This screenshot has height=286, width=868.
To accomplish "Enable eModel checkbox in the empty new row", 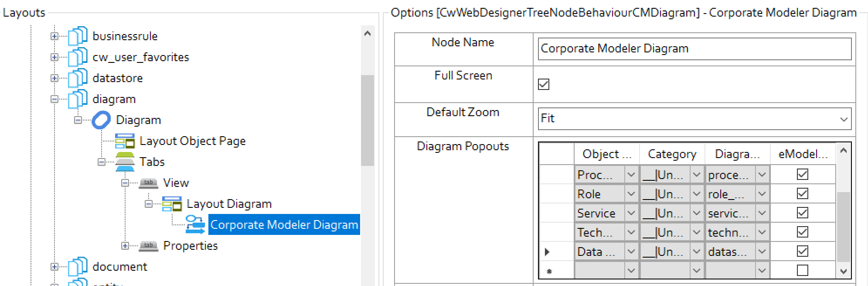I will pyautogui.click(x=802, y=271).
